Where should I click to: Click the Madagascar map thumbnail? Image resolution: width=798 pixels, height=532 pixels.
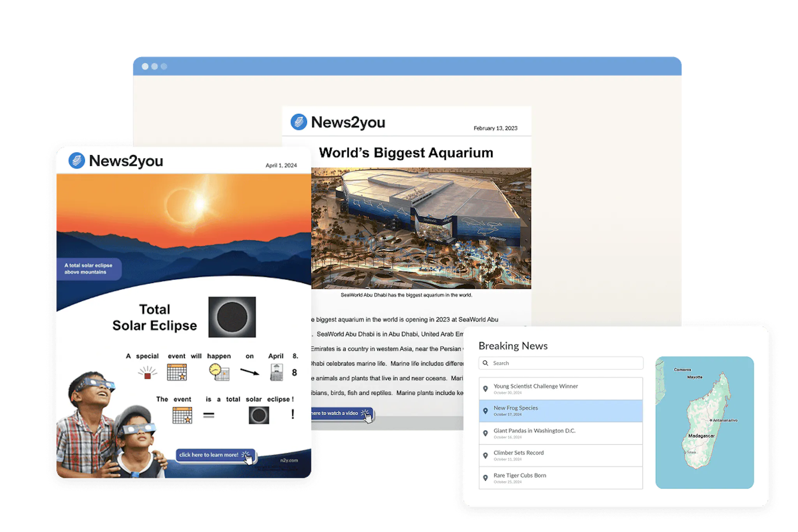[705, 421]
